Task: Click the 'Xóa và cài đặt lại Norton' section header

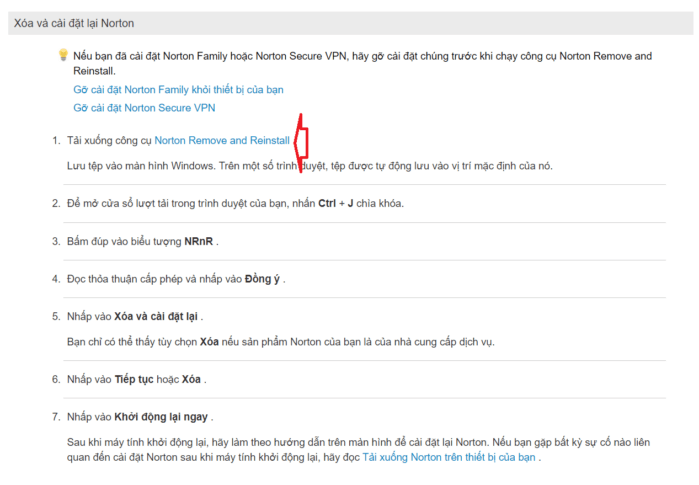Action: pyautogui.click(x=350, y=23)
